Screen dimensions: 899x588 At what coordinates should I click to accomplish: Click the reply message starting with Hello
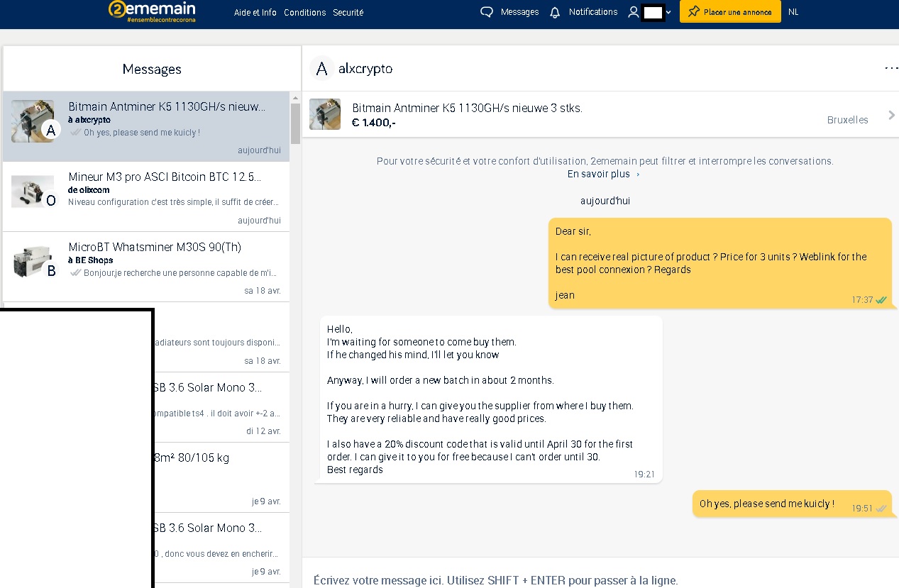(491, 399)
